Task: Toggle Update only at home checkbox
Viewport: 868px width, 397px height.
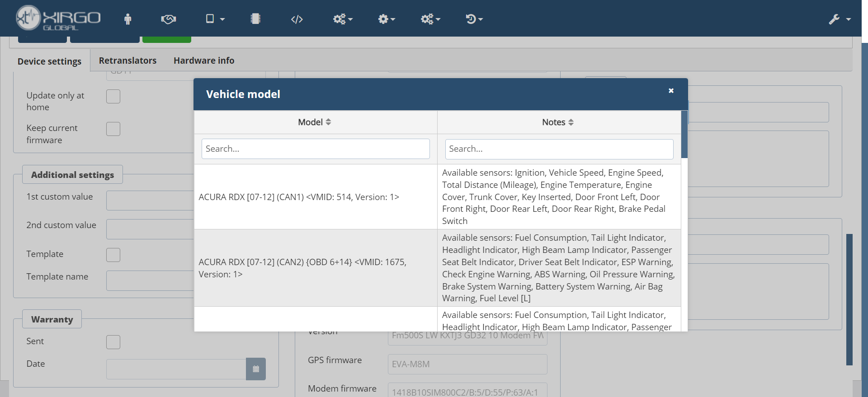Action: [113, 96]
